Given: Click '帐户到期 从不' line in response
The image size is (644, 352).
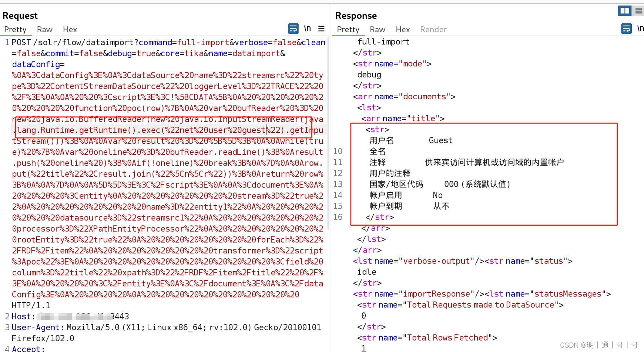Looking at the screenshot, I should (x=409, y=206).
